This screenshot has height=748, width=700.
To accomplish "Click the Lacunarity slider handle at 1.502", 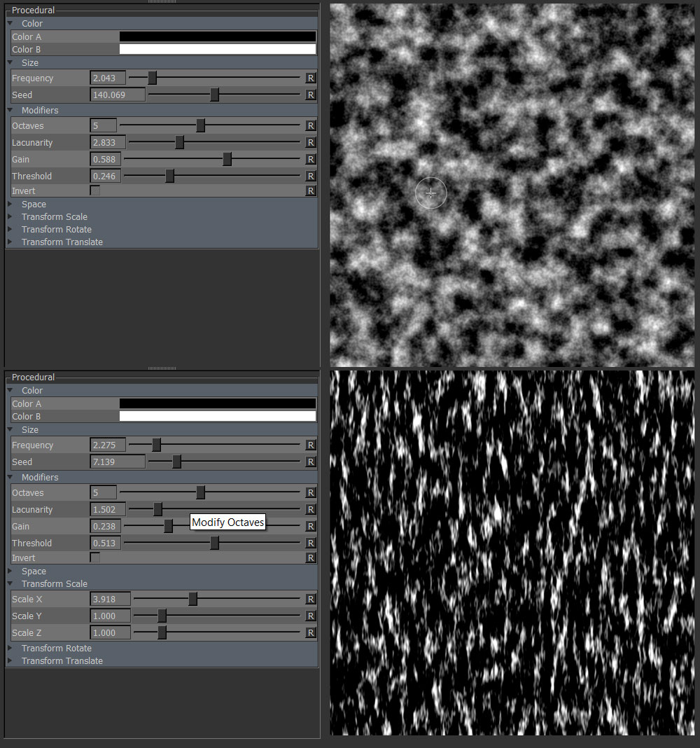I will (x=157, y=509).
